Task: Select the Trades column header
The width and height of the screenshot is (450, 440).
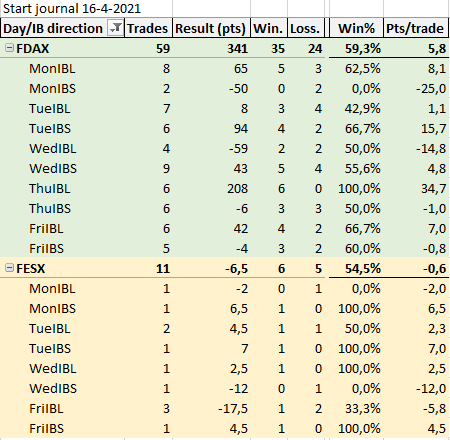Action: click(x=148, y=28)
